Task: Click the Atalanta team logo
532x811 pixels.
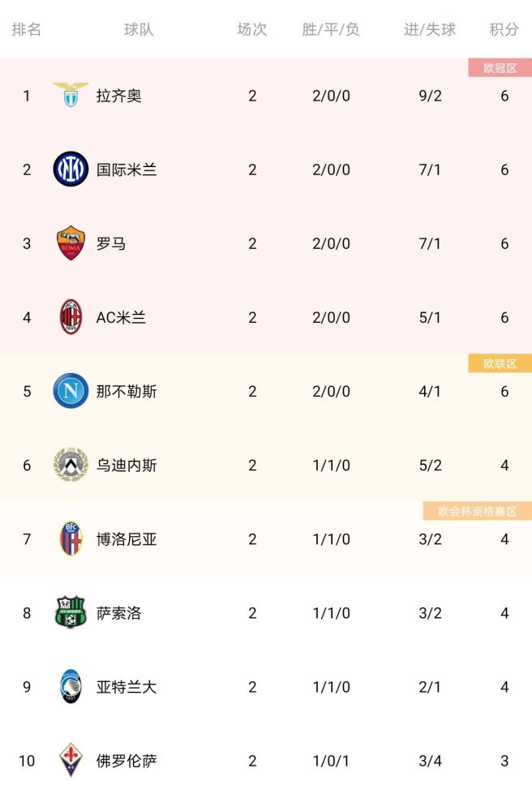Action: pos(71,686)
